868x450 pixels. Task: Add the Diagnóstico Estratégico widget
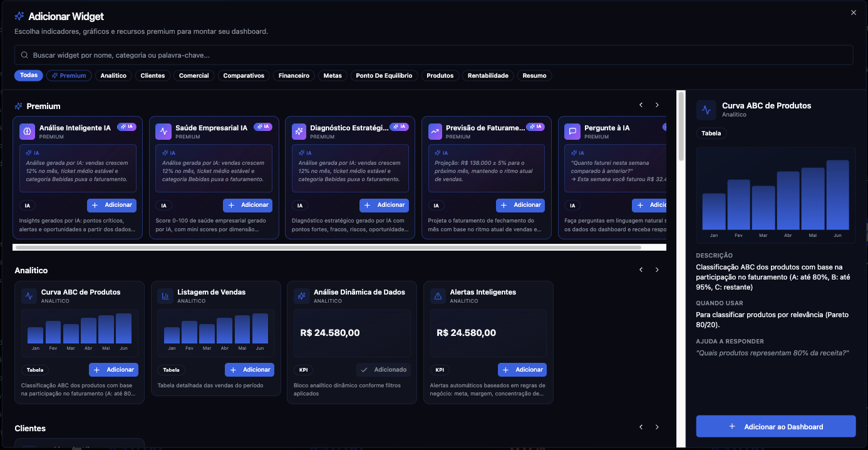pos(384,205)
